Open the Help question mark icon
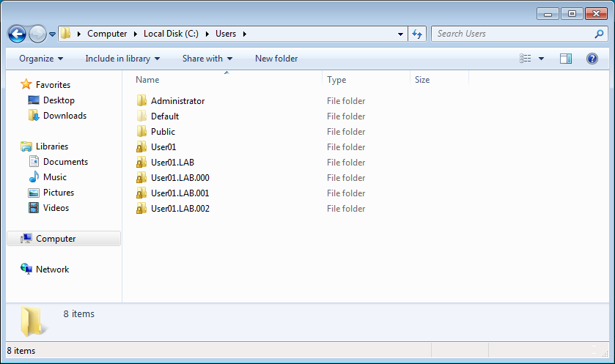Screen dimensions: 615x364 tap(592, 59)
